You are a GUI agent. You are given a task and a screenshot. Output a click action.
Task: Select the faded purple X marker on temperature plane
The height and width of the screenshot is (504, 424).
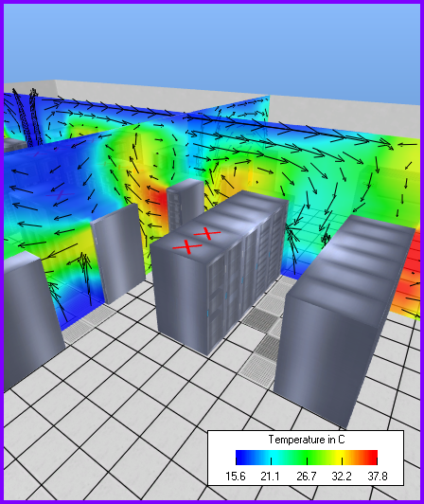pos(60,194)
